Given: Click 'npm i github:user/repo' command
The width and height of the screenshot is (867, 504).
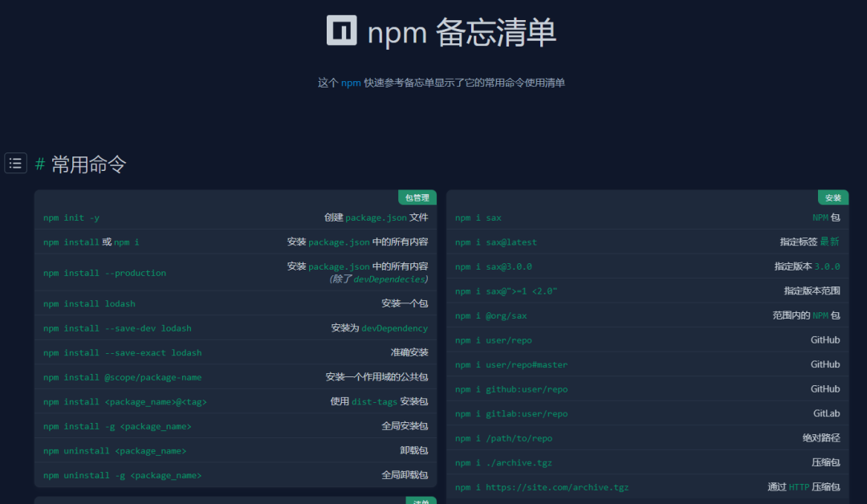Looking at the screenshot, I should coord(511,389).
